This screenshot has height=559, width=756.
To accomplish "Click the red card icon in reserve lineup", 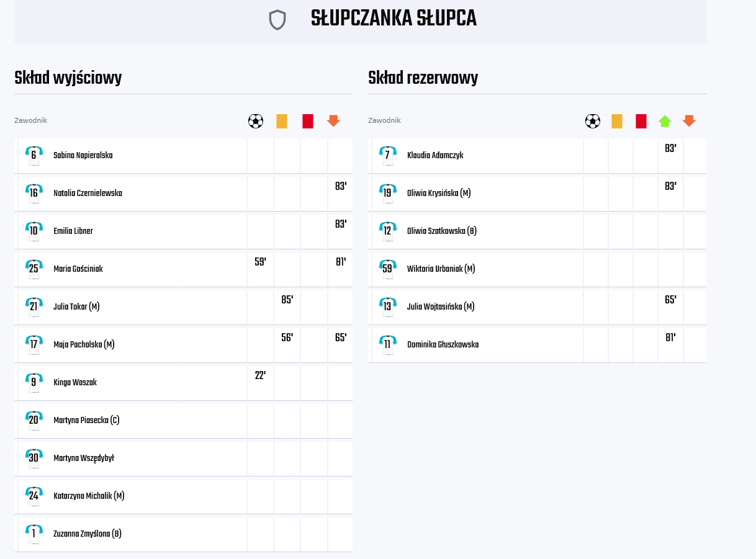I will [641, 121].
